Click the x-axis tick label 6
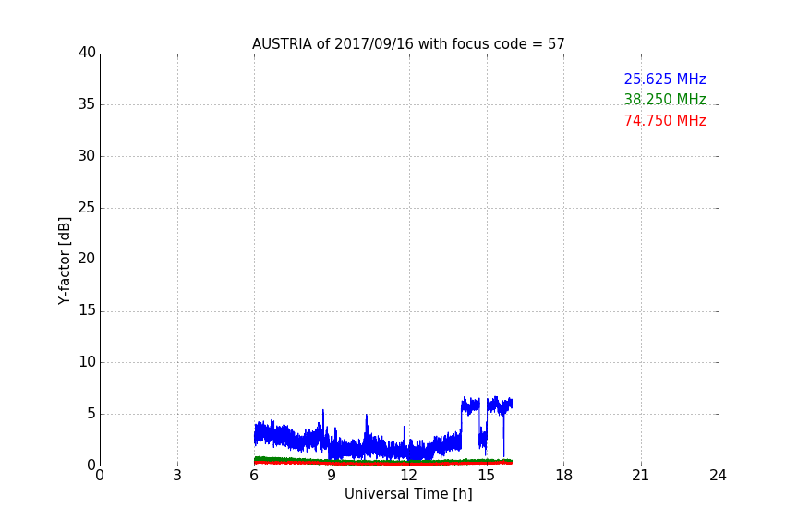798x532 pixels. click(x=254, y=476)
